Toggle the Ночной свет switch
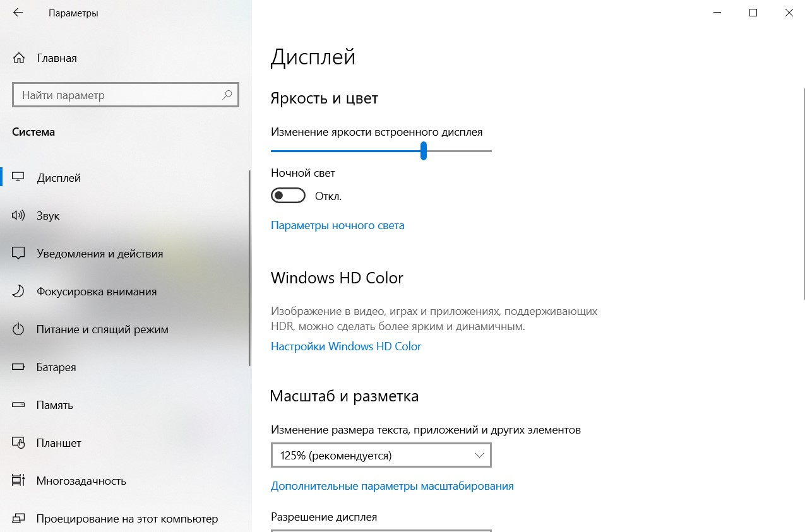 click(x=288, y=196)
